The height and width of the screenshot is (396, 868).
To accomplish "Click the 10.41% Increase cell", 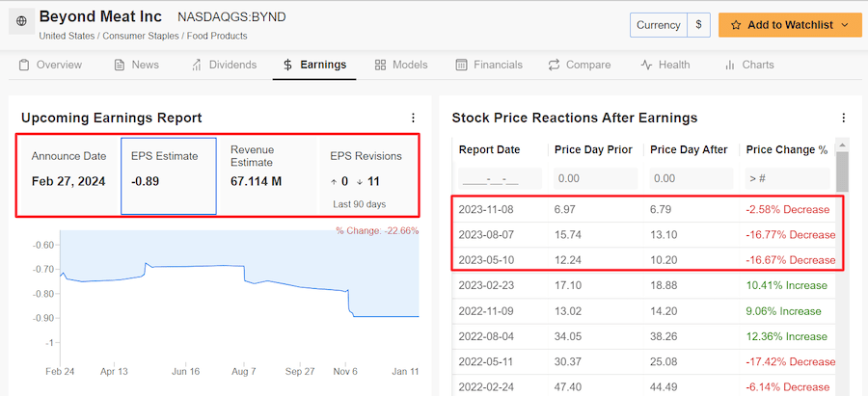I will (787, 286).
